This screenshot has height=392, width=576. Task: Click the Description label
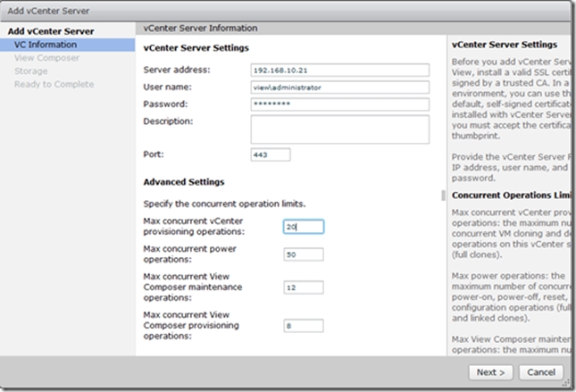pos(168,121)
